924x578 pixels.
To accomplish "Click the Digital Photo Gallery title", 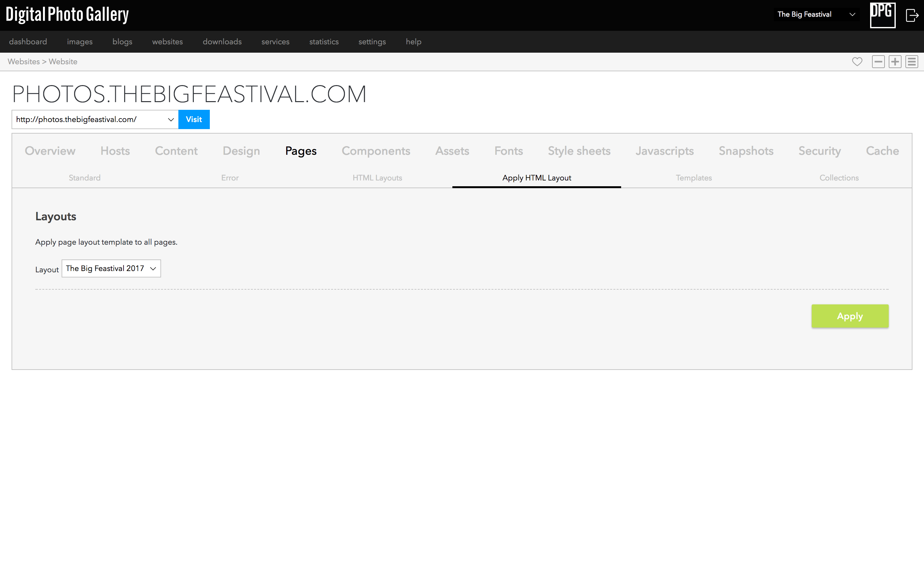I will (x=67, y=14).
